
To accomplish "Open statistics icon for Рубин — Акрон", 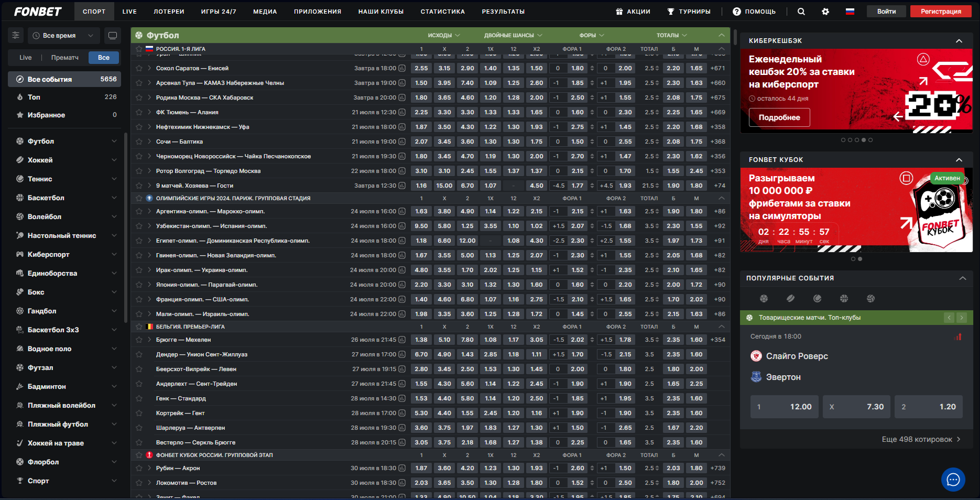I will pos(402,468).
